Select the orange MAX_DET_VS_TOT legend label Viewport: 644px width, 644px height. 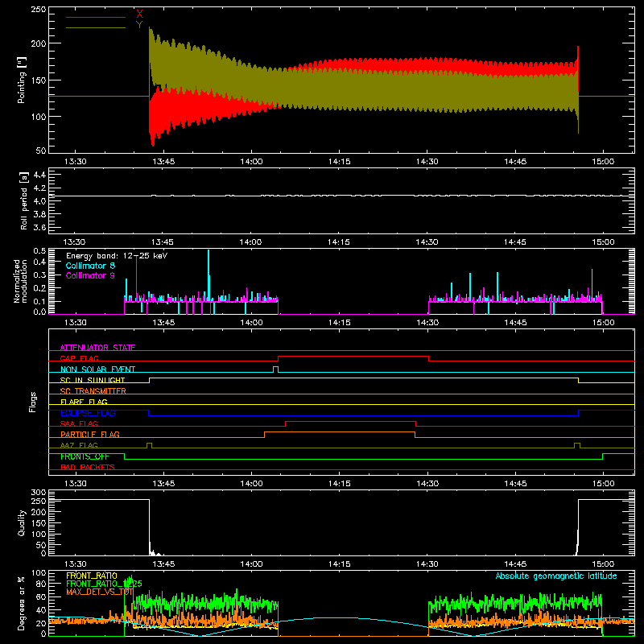[99, 592]
